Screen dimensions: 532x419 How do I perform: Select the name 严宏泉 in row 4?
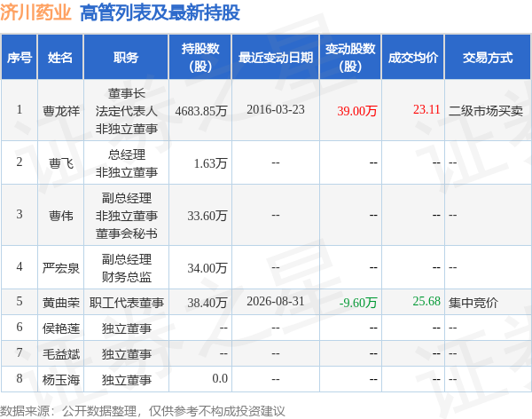click(61, 268)
